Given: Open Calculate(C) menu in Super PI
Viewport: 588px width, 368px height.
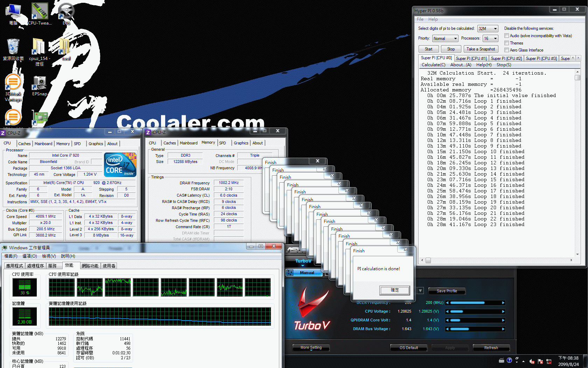Looking at the screenshot, I should click(x=433, y=65).
